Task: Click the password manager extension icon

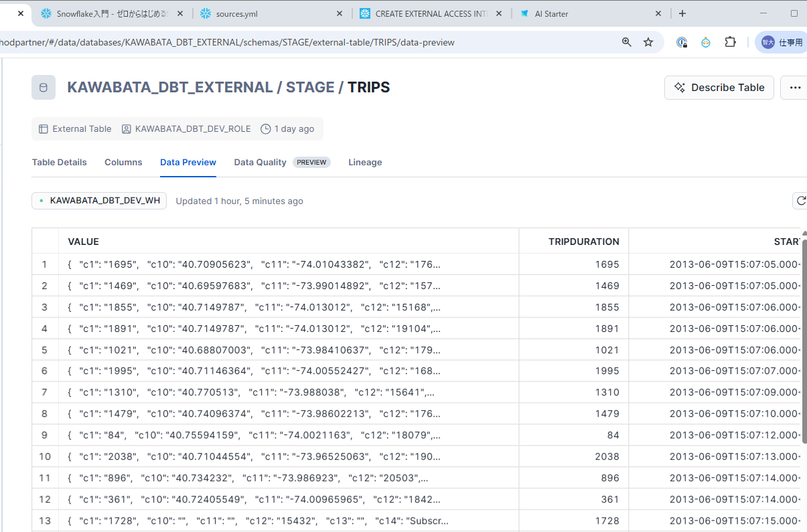Action: coord(682,42)
